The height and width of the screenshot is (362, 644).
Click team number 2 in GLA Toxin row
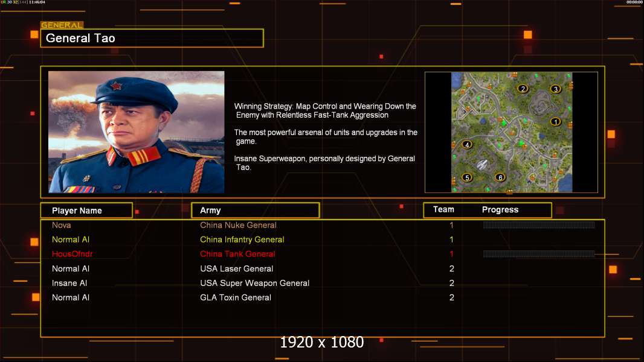(x=452, y=297)
